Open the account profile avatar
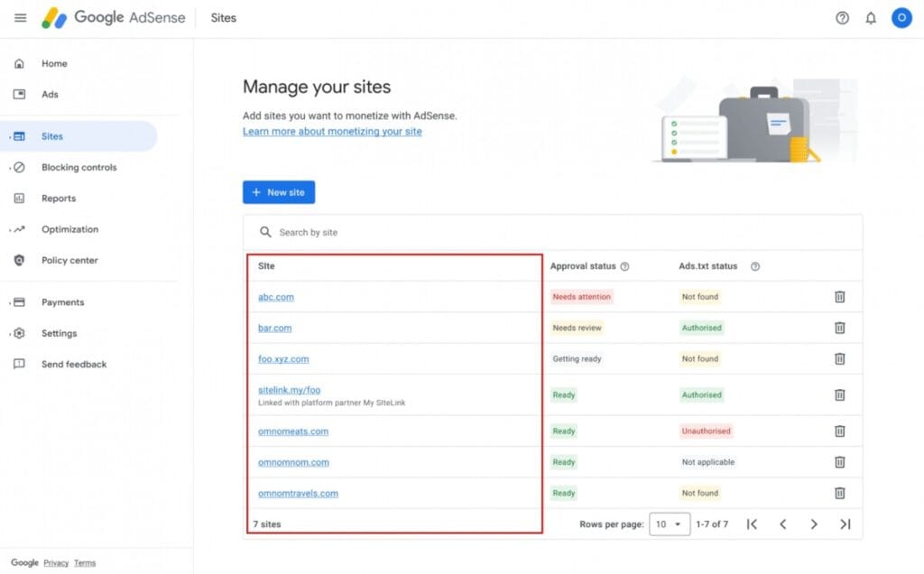Screen dimensions: 924x574 click(901, 18)
